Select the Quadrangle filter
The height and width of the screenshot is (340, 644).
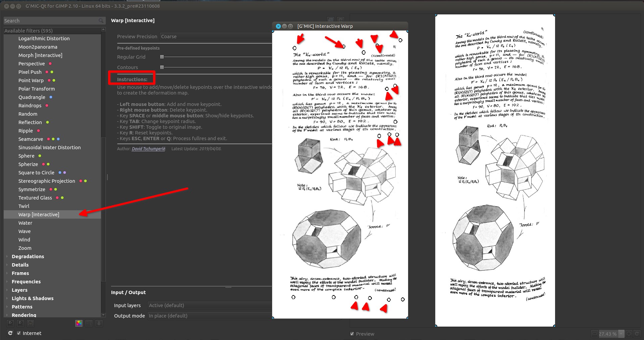click(32, 97)
